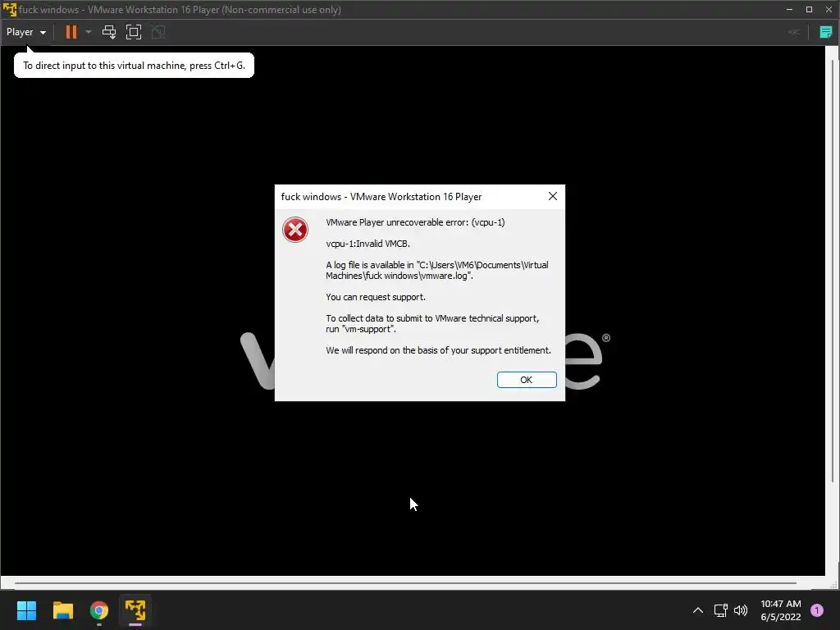Click the horizontal scrollbar at window bottom

tap(405, 583)
